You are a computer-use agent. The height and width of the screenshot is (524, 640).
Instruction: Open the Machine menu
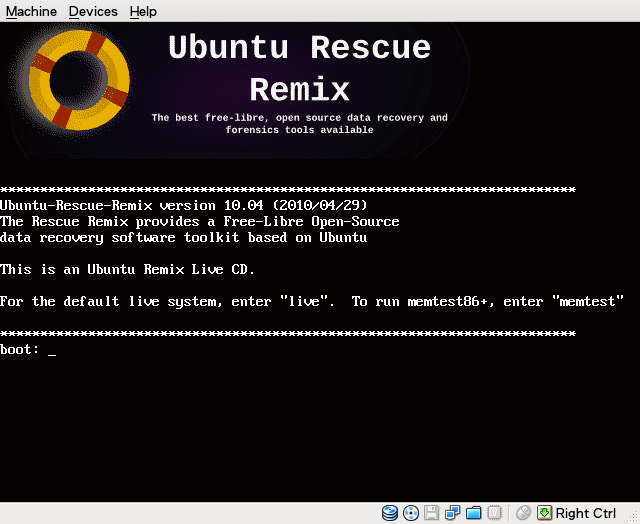click(x=31, y=11)
